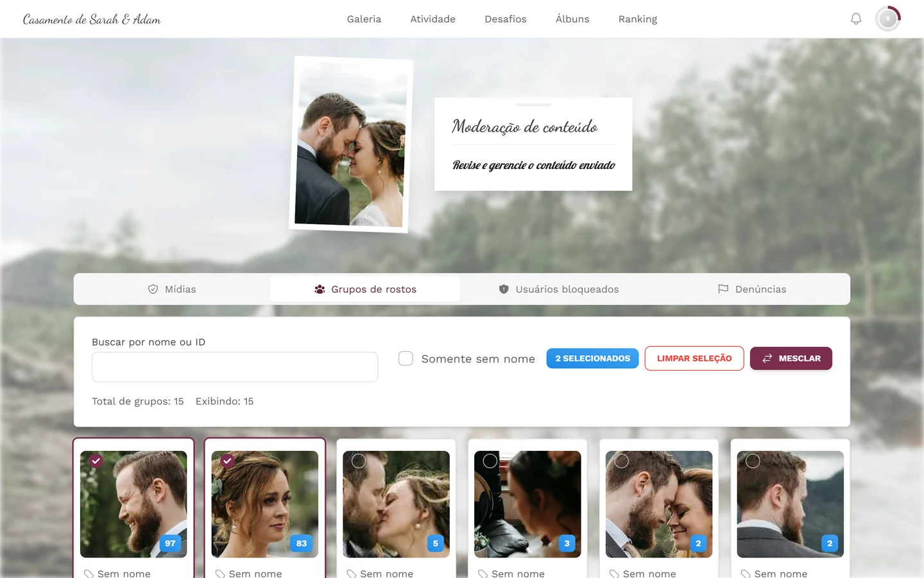Open the Desafios menu item
The width and height of the screenshot is (924, 578).
[x=506, y=19]
